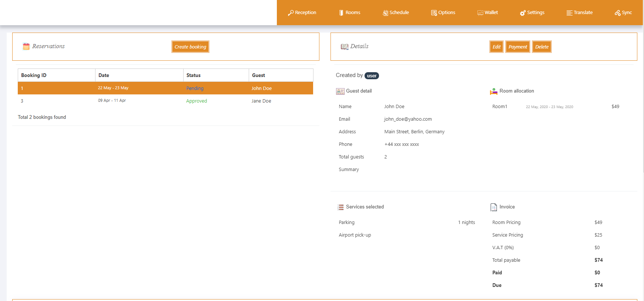Screen dimensions: 644x301
Task: Click the Details book icon
Action: pos(345,47)
